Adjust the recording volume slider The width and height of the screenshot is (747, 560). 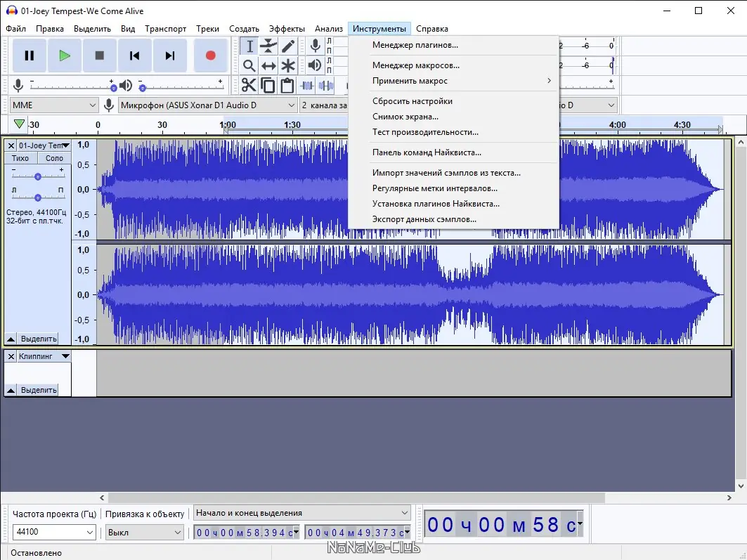tap(72, 87)
